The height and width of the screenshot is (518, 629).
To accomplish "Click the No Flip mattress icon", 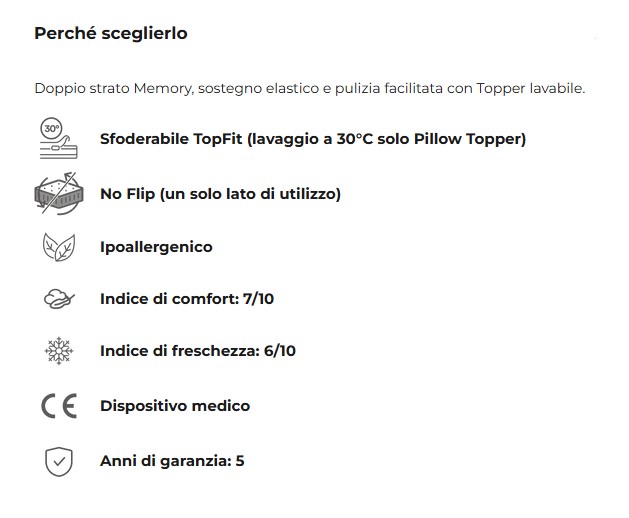I will 56,193.
